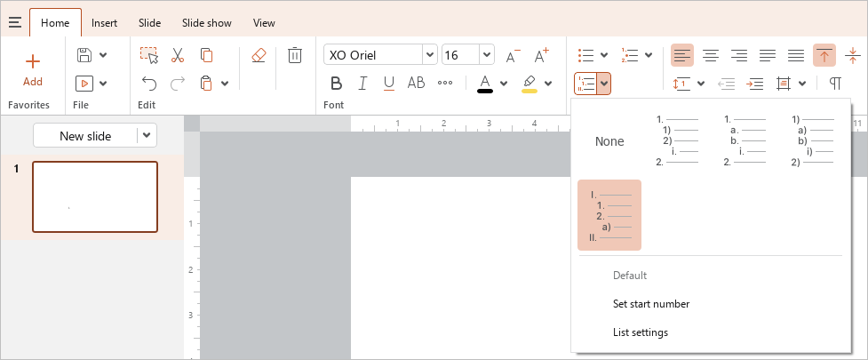Open List settings

coord(641,332)
